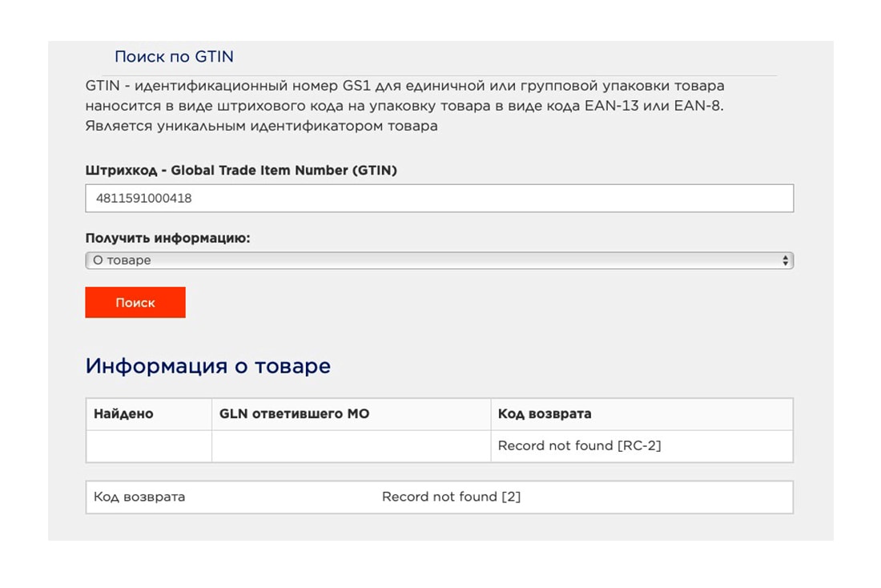Click the "Информация о товаре" heading
881x588 pixels.
pyautogui.click(x=207, y=366)
